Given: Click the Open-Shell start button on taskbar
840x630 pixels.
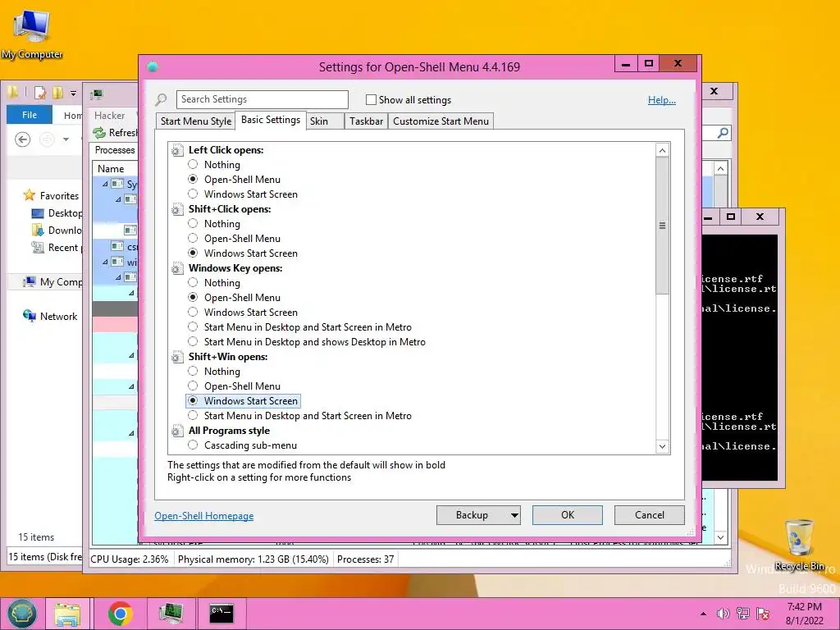Looking at the screenshot, I should (22, 614).
